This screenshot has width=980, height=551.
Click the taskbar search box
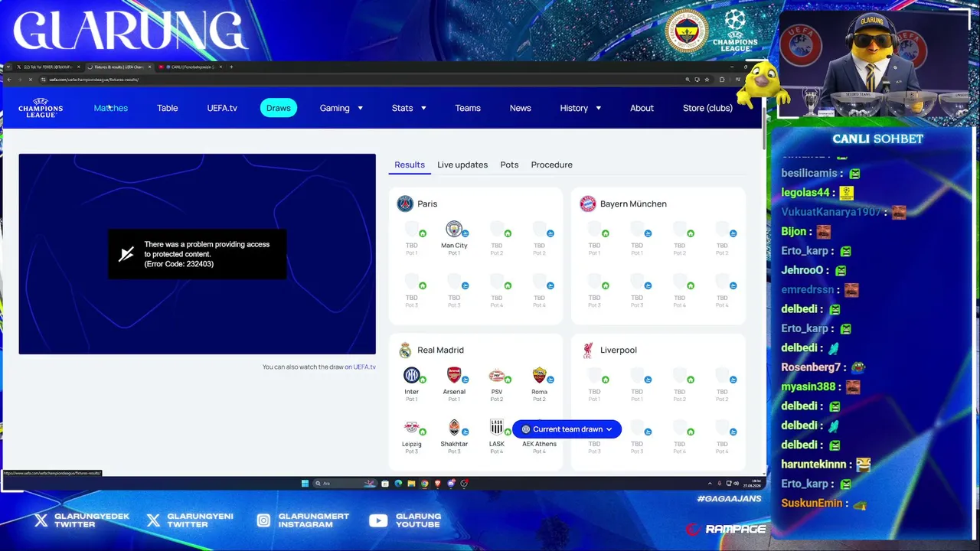pos(345,484)
